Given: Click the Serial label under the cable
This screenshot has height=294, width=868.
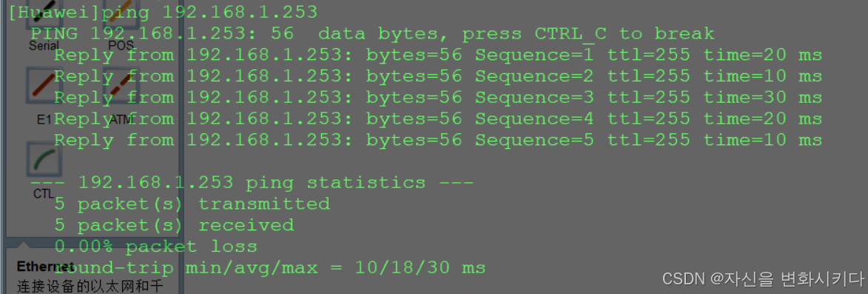Looking at the screenshot, I should pos(44,45).
